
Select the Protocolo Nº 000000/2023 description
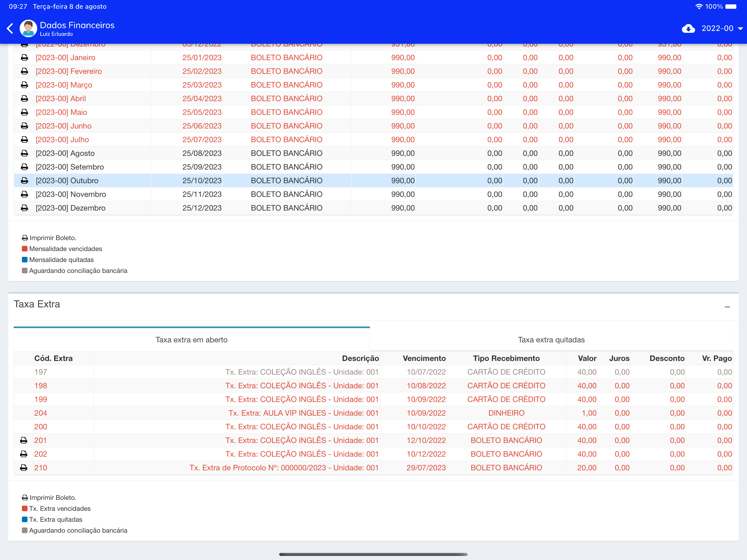(284, 468)
